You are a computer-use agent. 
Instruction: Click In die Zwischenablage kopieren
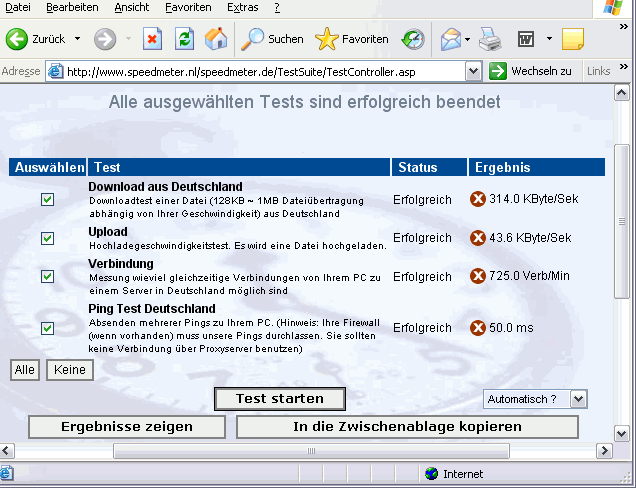[407, 427]
